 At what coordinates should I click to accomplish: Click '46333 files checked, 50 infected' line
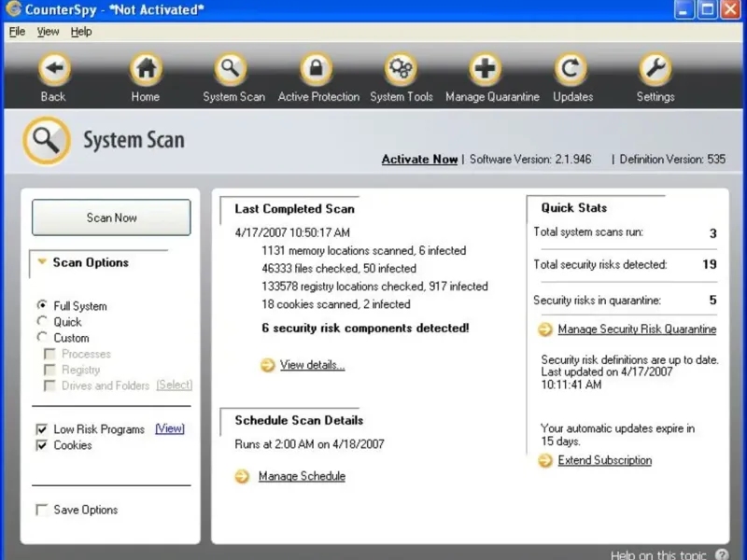(x=339, y=269)
